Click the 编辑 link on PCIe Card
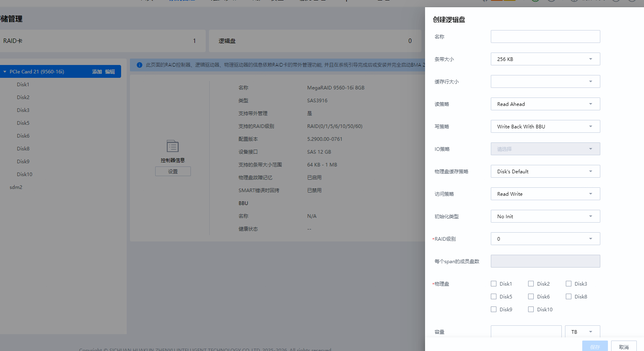The height and width of the screenshot is (351, 644). [x=110, y=72]
